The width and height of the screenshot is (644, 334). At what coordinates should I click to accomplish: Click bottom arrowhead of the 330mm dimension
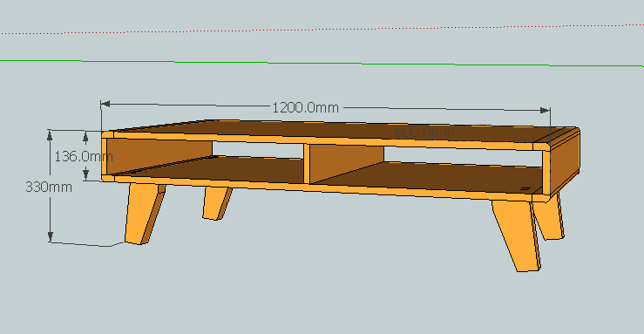[50, 237]
